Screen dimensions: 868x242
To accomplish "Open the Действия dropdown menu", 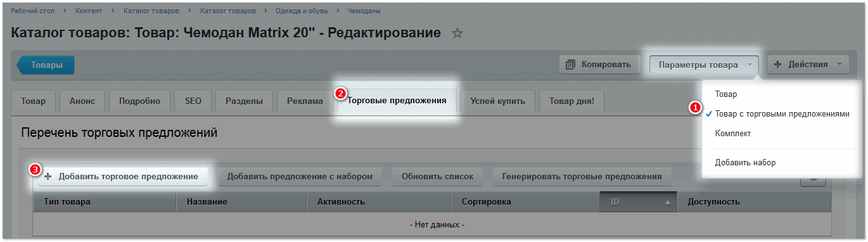I will point(808,64).
